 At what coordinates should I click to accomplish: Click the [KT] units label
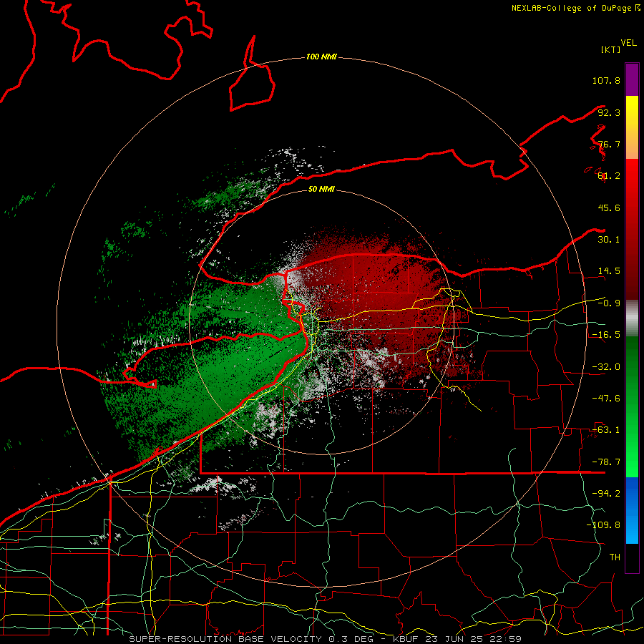(610, 49)
